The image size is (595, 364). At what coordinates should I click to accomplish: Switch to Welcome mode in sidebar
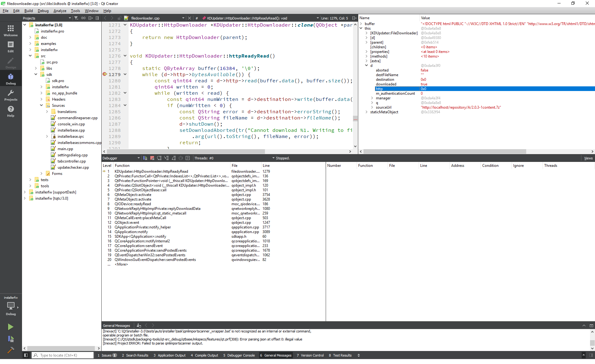11,31
